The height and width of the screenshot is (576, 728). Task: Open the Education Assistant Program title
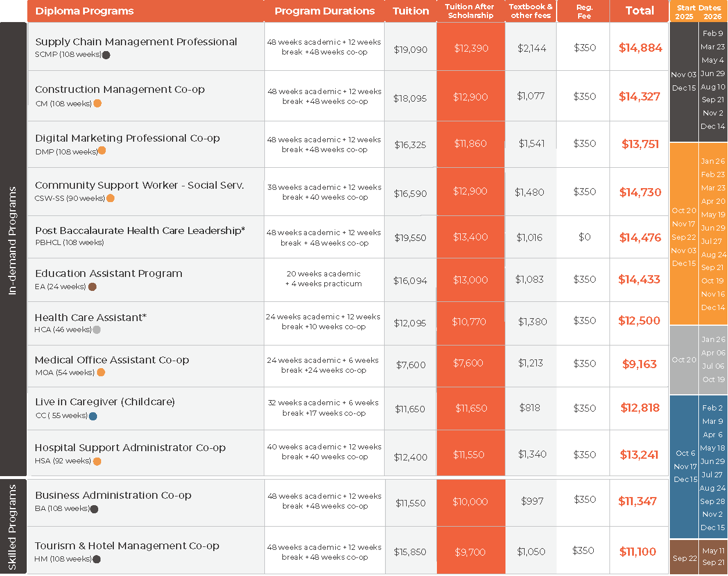[109, 273]
